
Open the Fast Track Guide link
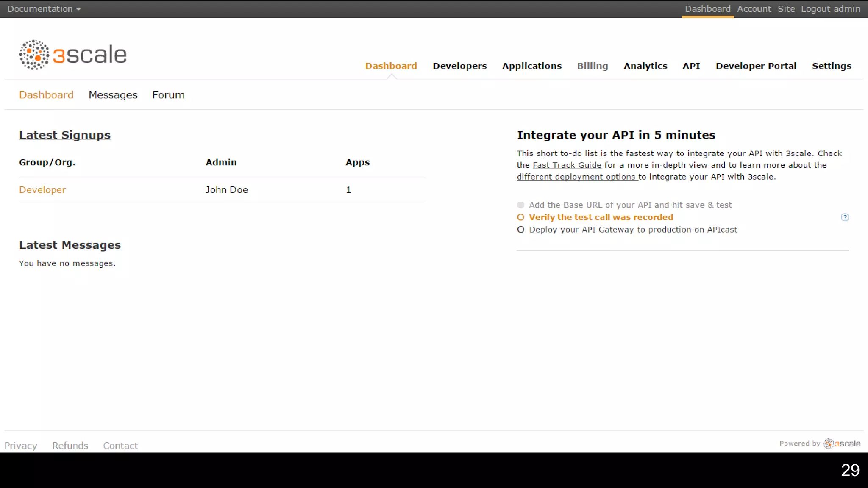pyautogui.click(x=567, y=165)
